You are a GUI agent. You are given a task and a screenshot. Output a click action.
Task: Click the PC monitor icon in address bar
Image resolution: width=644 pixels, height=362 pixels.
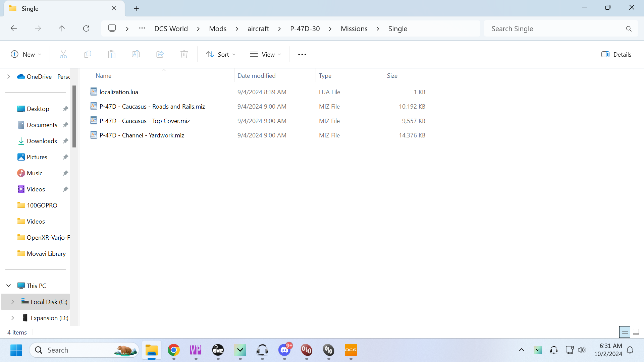pos(112,28)
